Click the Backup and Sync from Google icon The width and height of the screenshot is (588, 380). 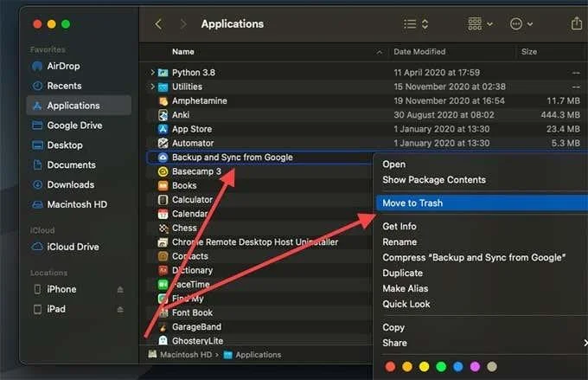tap(163, 158)
